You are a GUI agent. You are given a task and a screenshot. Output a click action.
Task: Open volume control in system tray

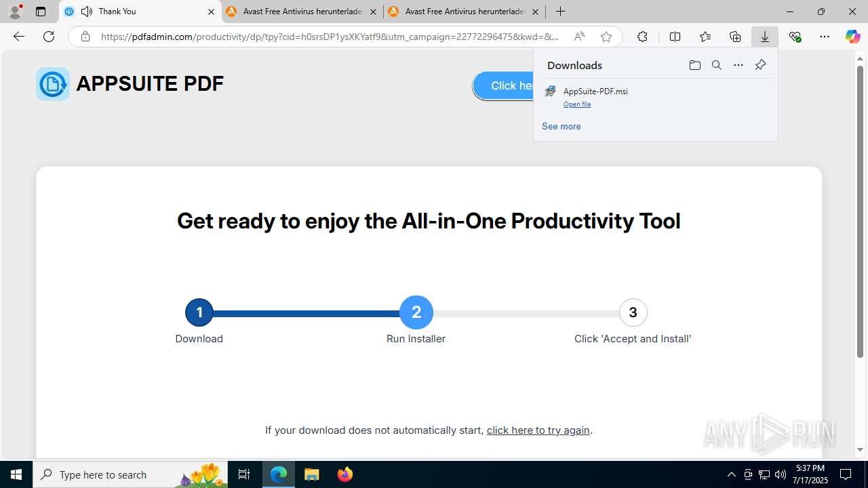point(780,474)
